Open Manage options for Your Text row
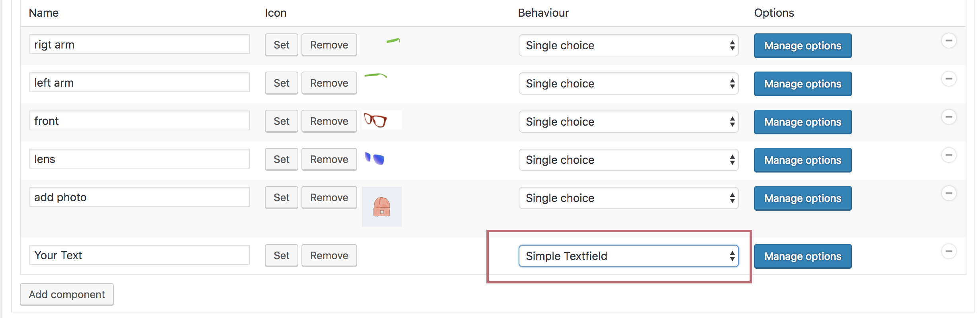The image size is (980, 318). (803, 256)
